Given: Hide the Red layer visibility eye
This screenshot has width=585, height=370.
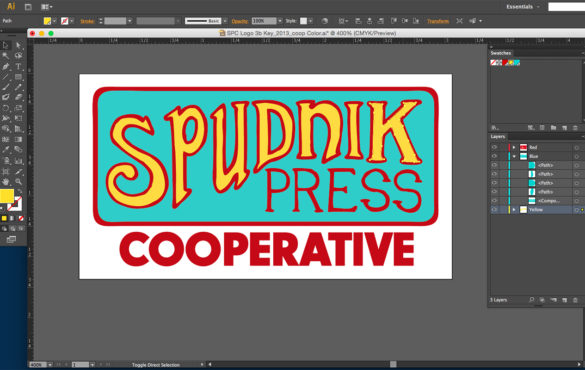Looking at the screenshot, I should 494,147.
